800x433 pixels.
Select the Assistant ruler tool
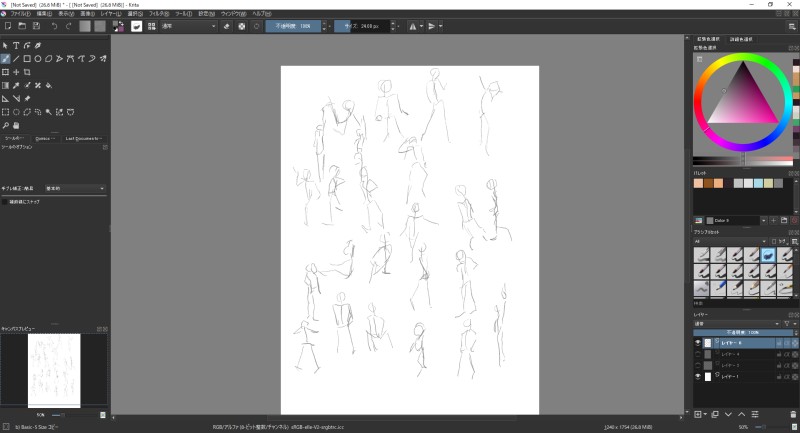tap(5, 98)
